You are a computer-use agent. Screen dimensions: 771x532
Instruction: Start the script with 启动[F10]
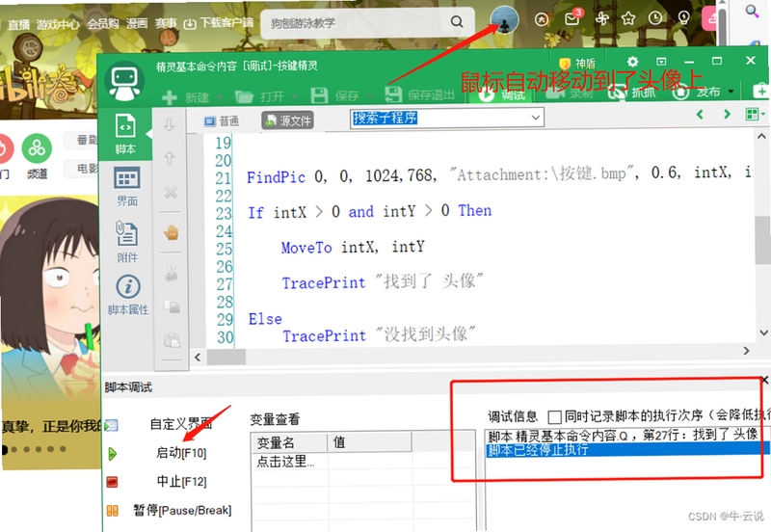coord(181,453)
